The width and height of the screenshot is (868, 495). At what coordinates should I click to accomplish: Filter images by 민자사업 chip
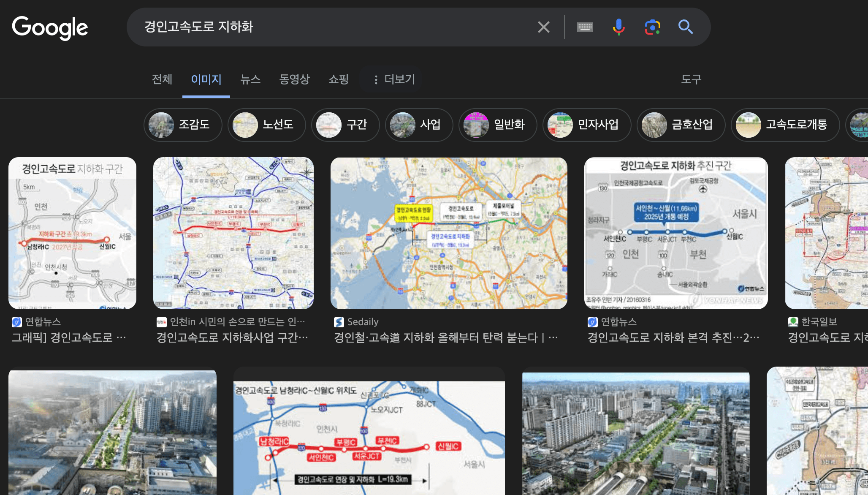click(x=586, y=125)
